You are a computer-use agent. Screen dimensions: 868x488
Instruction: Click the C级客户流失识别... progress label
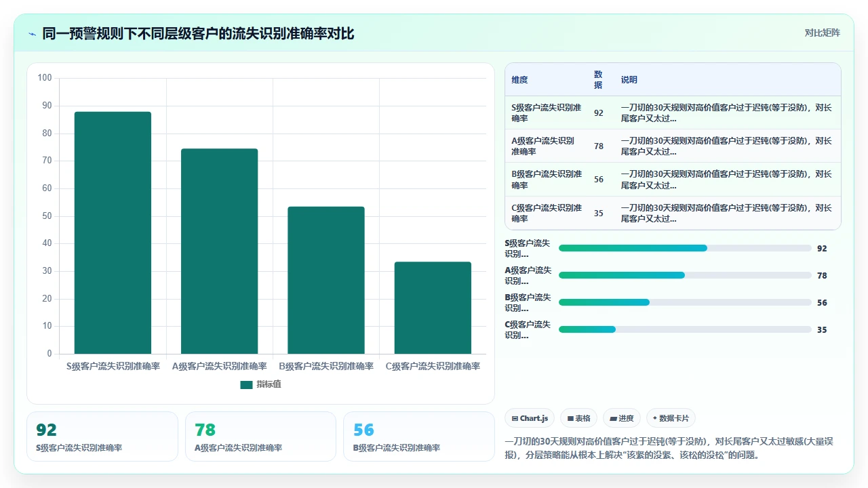click(x=528, y=330)
